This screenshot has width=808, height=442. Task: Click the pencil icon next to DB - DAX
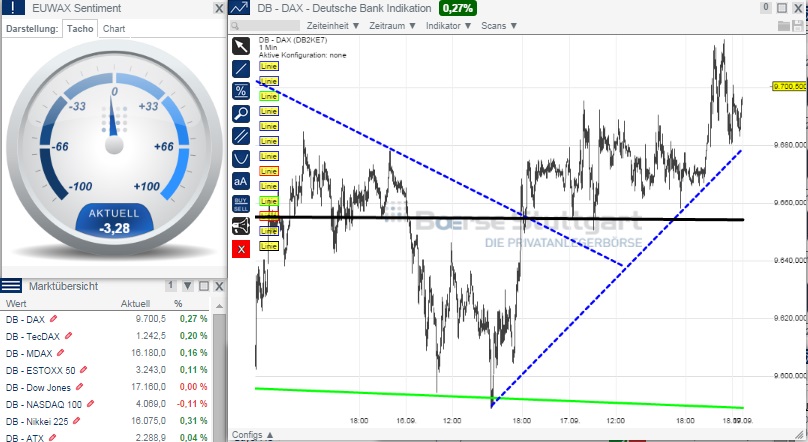click(x=53, y=319)
